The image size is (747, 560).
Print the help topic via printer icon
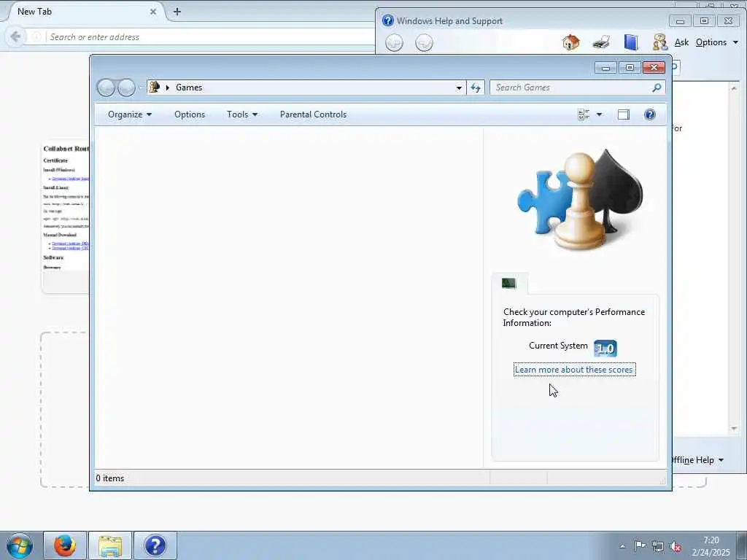(x=601, y=42)
